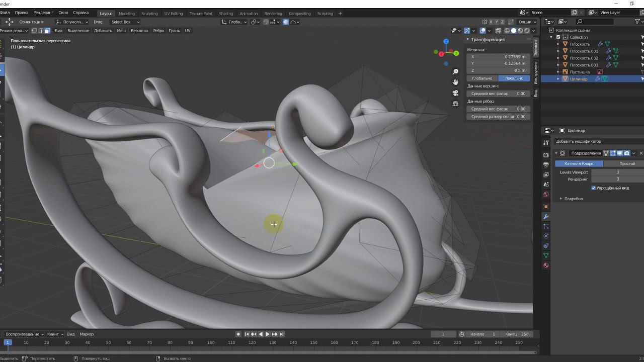
Task: Open the Меш menu
Action: pos(121,31)
